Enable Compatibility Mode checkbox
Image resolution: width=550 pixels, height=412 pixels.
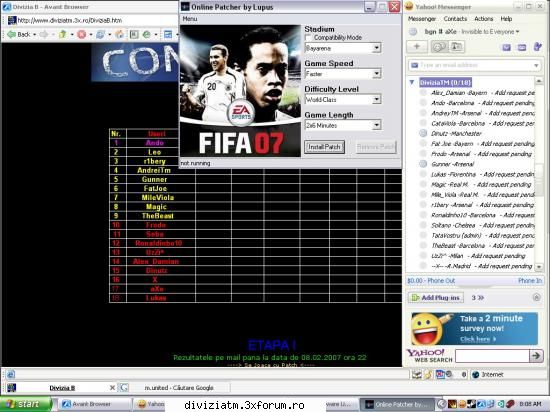[x=308, y=38]
